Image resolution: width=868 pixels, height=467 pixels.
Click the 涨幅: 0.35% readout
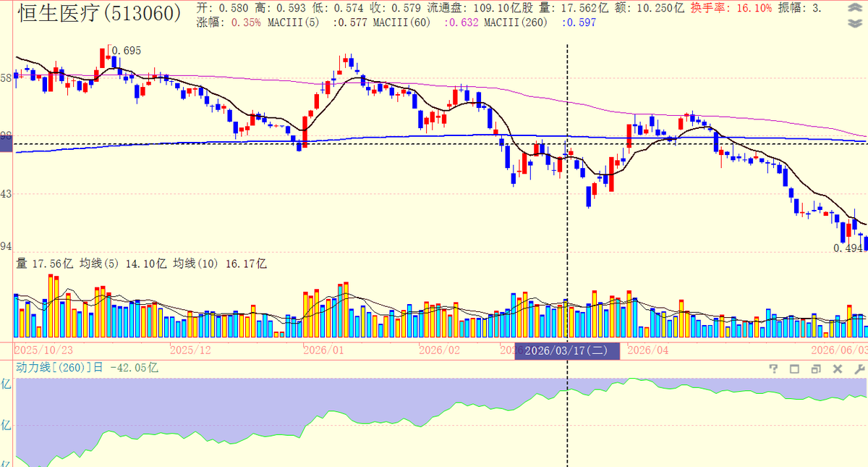click(x=229, y=22)
